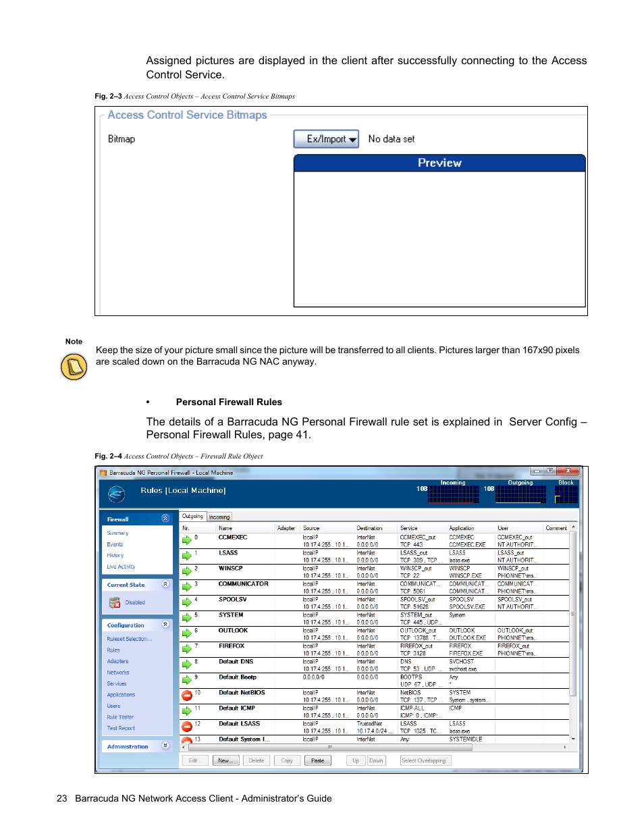Click the green arrow for Default Bootp rule
This screenshot has width=644, height=834.
click(x=187, y=680)
